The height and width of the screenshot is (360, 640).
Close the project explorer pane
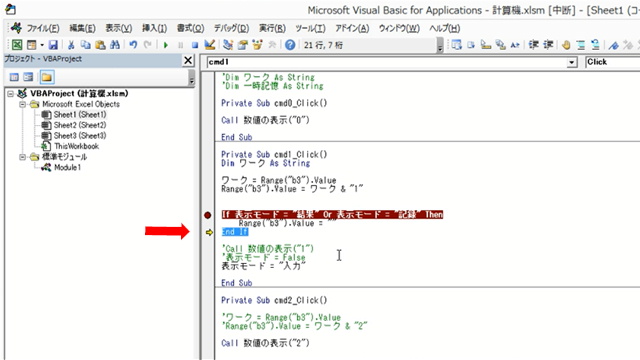click(188, 60)
